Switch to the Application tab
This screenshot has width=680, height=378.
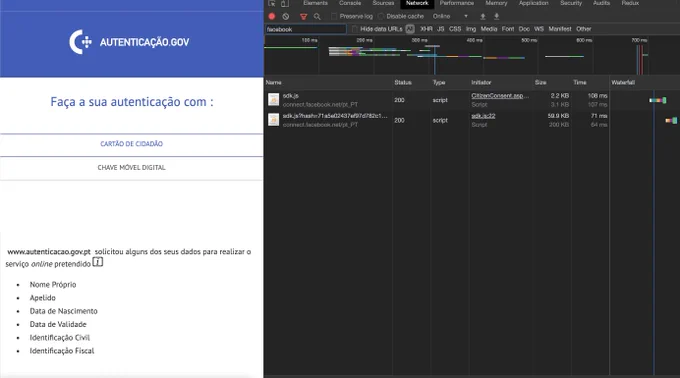[533, 3]
